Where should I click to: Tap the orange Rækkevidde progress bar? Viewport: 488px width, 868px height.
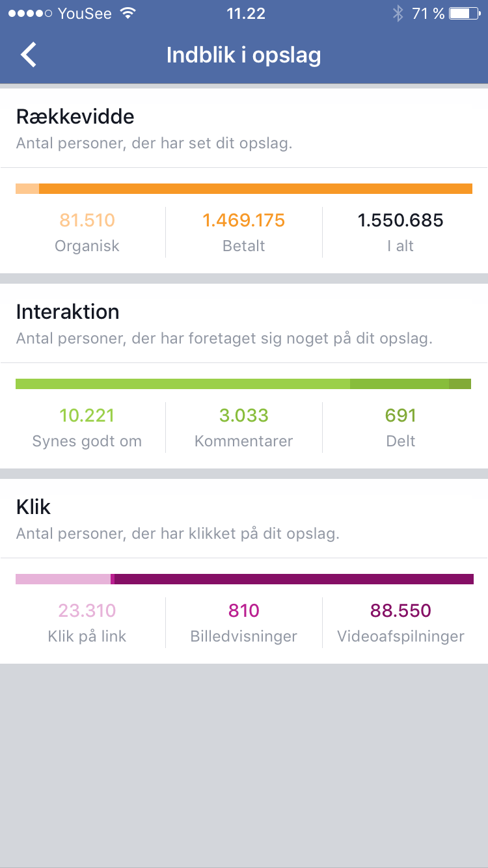point(244,189)
